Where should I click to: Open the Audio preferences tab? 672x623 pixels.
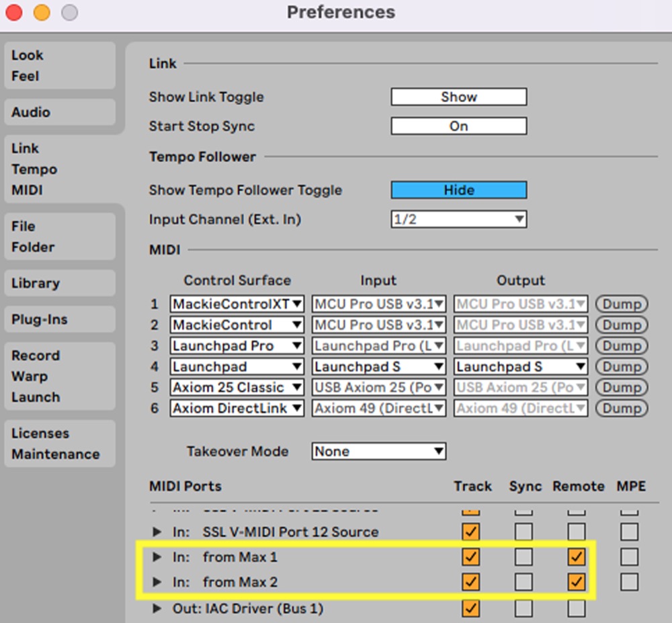(x=60, y=112)
